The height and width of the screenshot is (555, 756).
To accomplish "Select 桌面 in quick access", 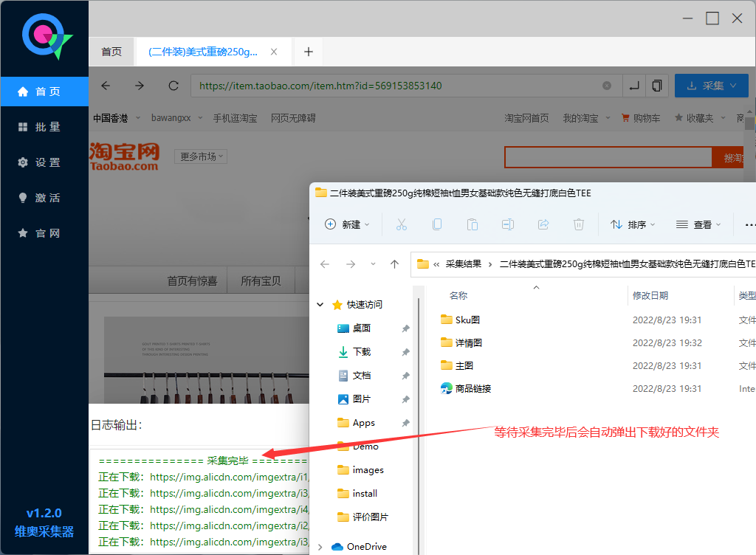I will pos(362,328).
